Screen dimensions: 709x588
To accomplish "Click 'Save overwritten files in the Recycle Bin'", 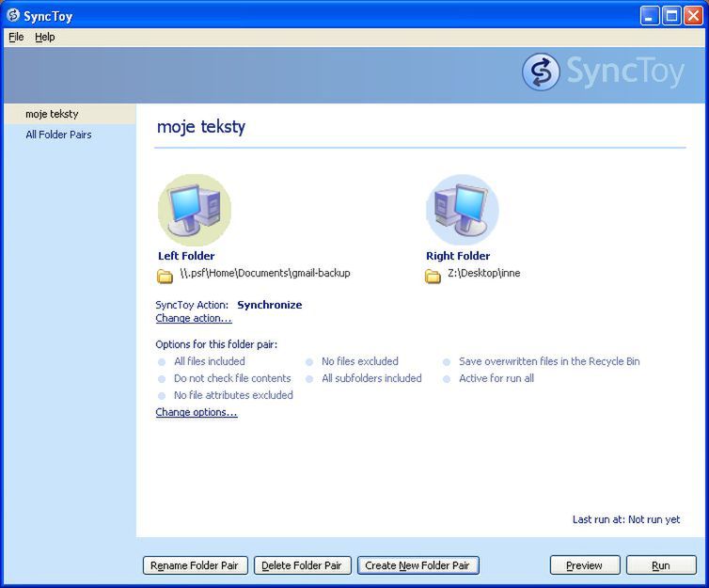I will point(549,361).
